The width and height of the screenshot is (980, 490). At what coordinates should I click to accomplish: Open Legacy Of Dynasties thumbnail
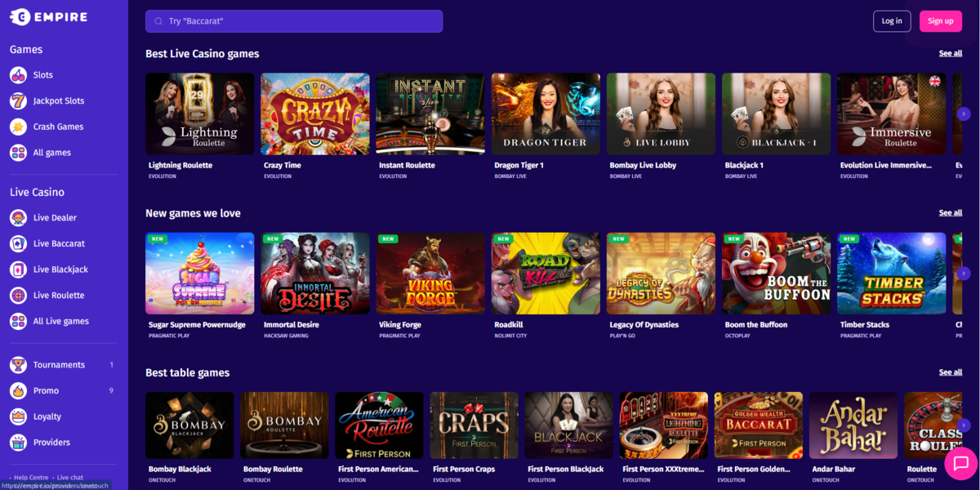(x=661, y=274)
